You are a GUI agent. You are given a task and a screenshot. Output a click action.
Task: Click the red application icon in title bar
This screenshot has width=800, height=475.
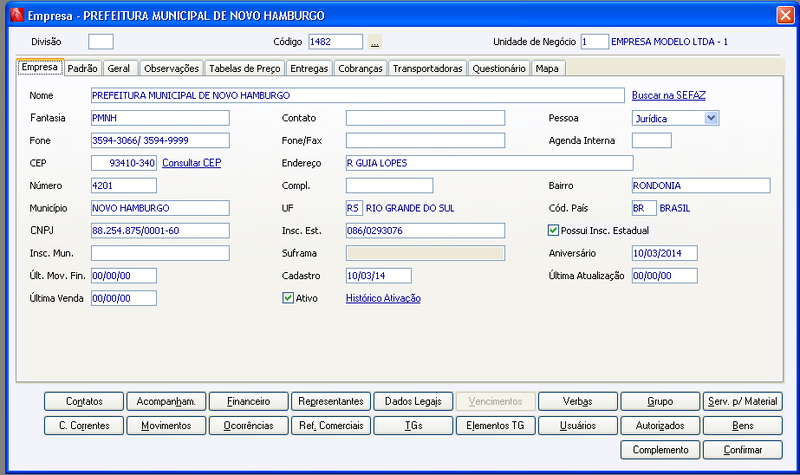(x=17, y=15)
